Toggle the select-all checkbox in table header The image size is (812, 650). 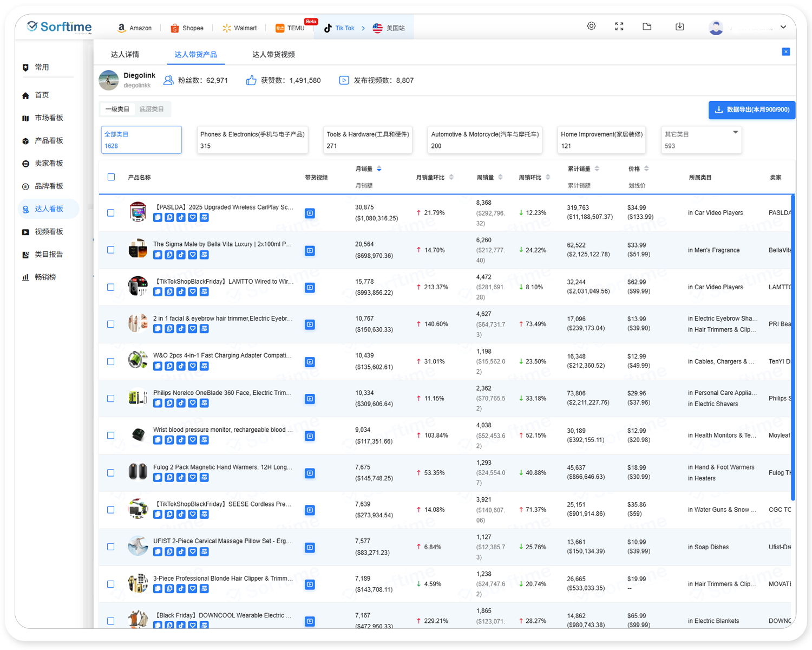coord(111,177)
